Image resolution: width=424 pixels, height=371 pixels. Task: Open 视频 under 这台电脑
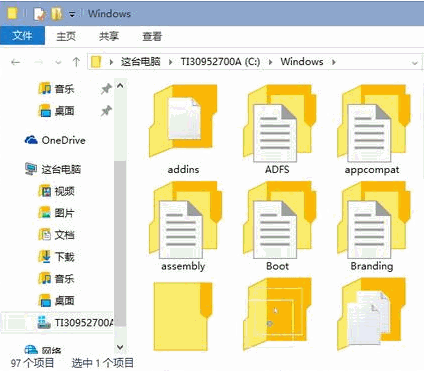pos(56,191)
